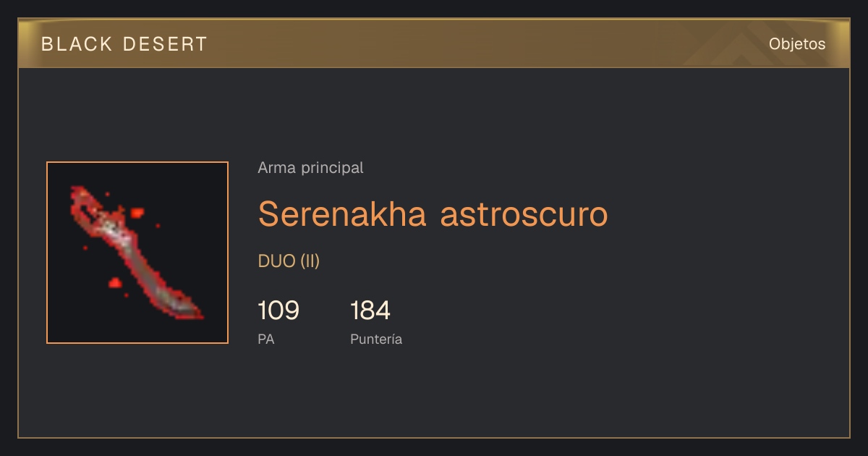The width and height of the screenshot is (868, 456).
Task: Select the DUO (II) enhancement level
Action: tap(289, 261)
